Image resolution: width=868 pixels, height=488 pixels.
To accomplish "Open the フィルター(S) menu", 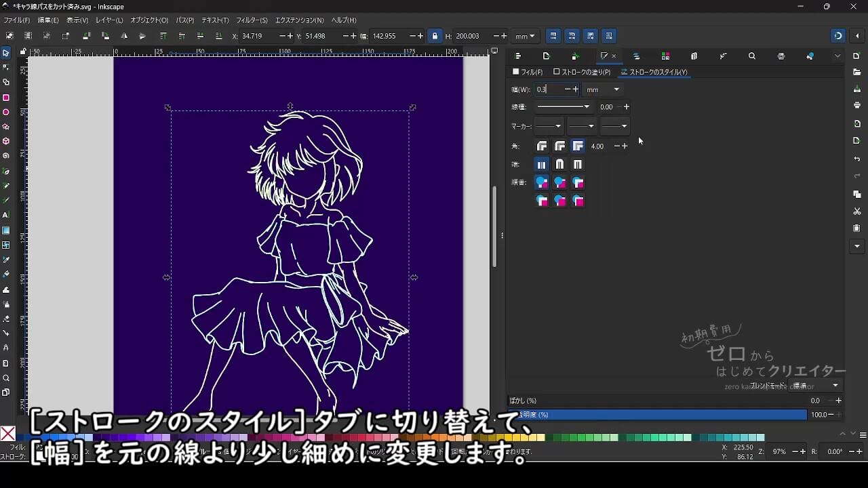I will [x=252, y=20].
